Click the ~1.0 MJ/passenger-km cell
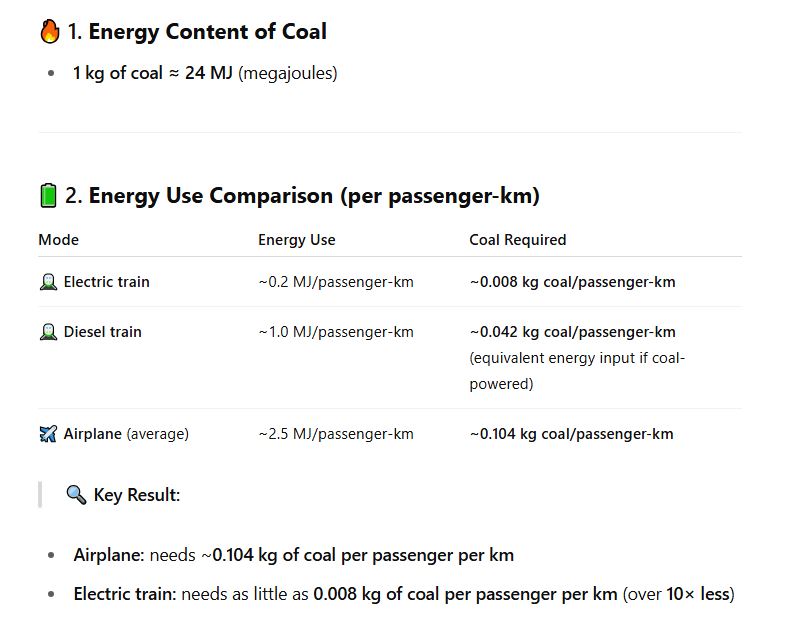 tap(336, 332)
